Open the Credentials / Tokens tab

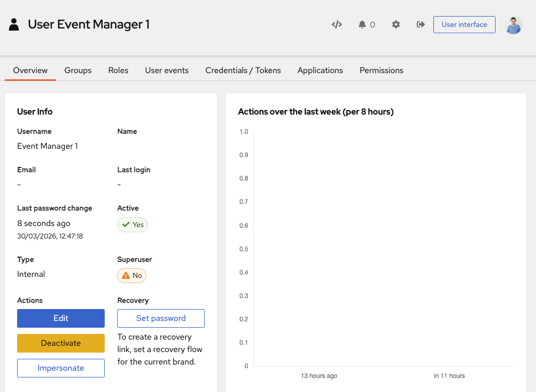pos(243,70)
